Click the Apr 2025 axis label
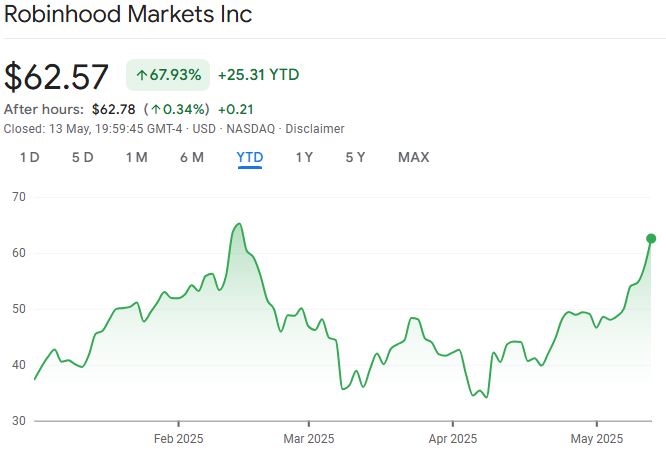The height and width of the screenshot is (452, 666). coord(452,438)
